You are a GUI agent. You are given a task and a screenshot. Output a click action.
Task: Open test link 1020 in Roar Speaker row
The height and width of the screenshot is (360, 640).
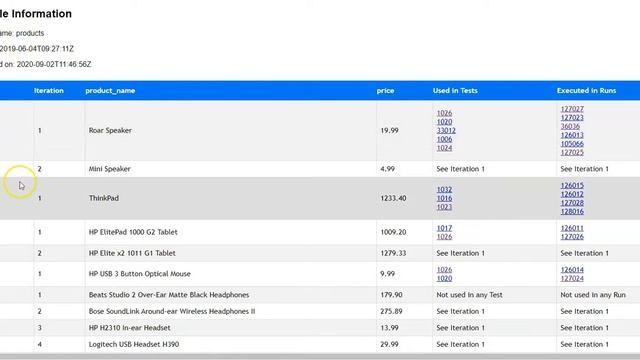click(x=444, y=122)
